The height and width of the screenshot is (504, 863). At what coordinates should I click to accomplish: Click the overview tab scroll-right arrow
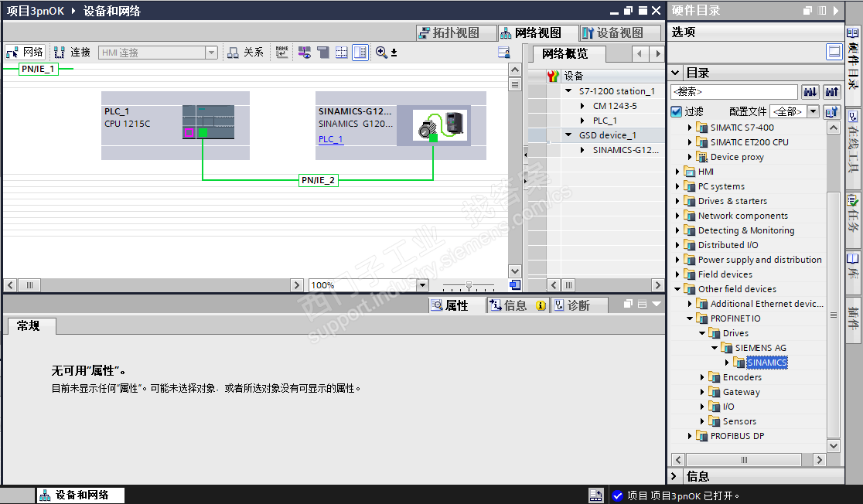657,53
